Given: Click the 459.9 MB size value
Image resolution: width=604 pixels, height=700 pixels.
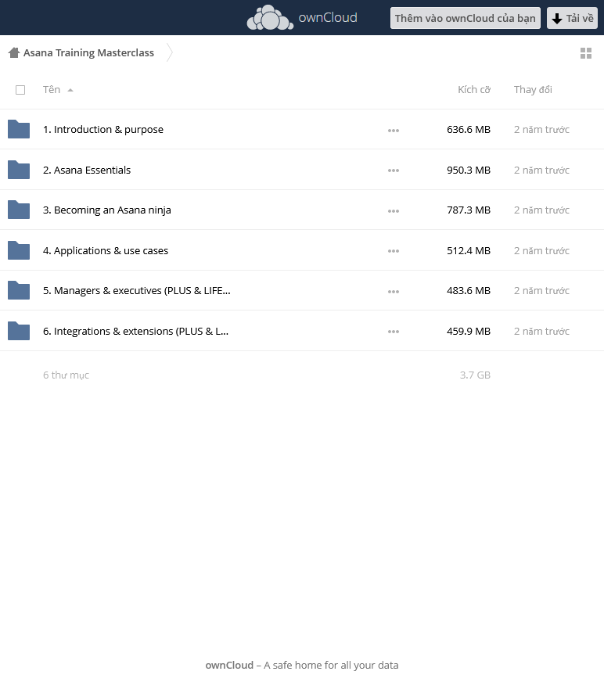Looking at the screenshot, I should click(x=469, y=332).
